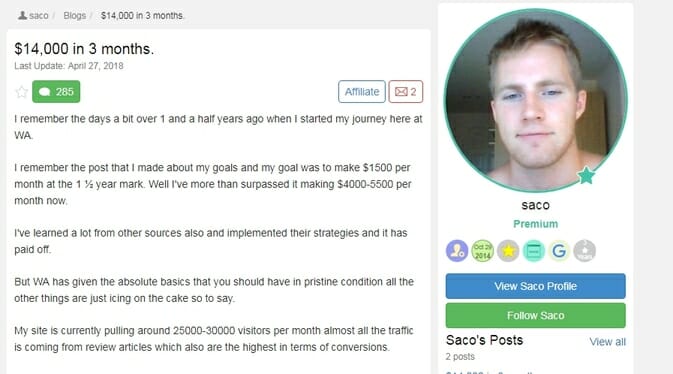The image size is (673, 374).
Task: Click saco's profile photo
Action: tap(536, 100)
